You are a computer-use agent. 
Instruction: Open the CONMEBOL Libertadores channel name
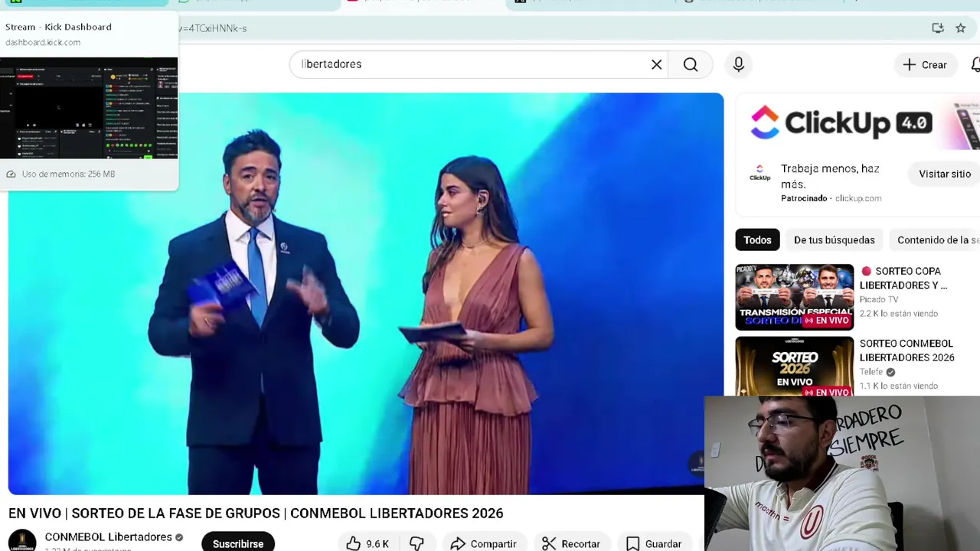pyautogui.click(x=108, y=537)
